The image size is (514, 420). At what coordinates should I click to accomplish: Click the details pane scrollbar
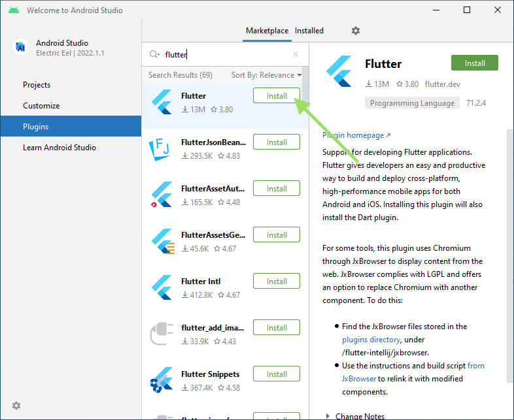[x=510, y=255]
